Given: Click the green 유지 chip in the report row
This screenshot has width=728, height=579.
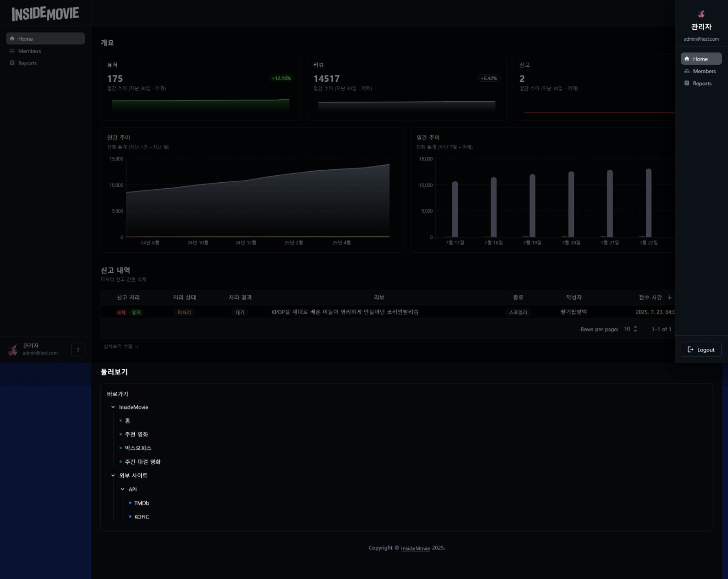Looking at the screenshot, I should [x=136, y=312].
